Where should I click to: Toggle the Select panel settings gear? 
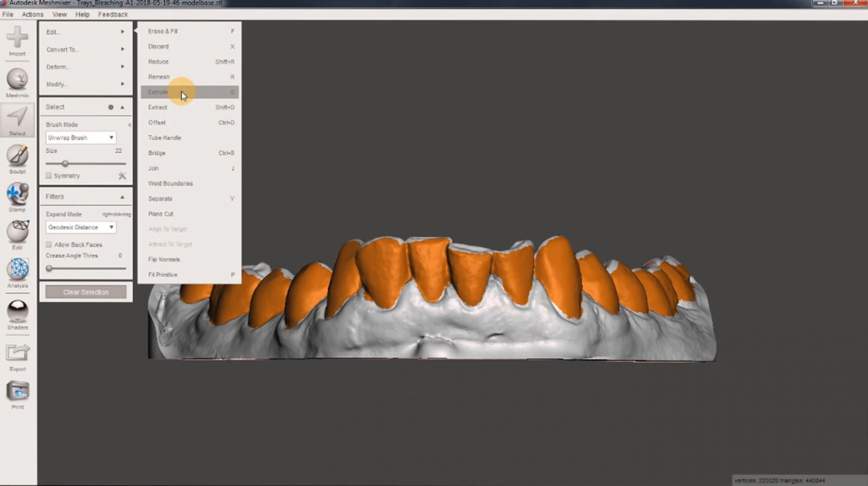[112, 107]
